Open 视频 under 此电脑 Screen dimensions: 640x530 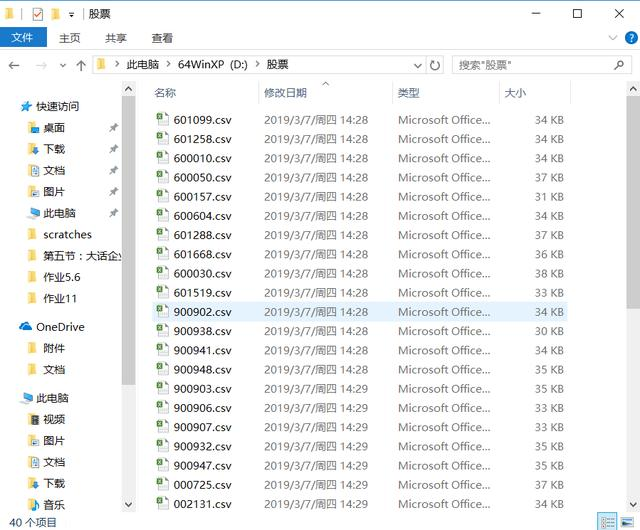point(54,419)
